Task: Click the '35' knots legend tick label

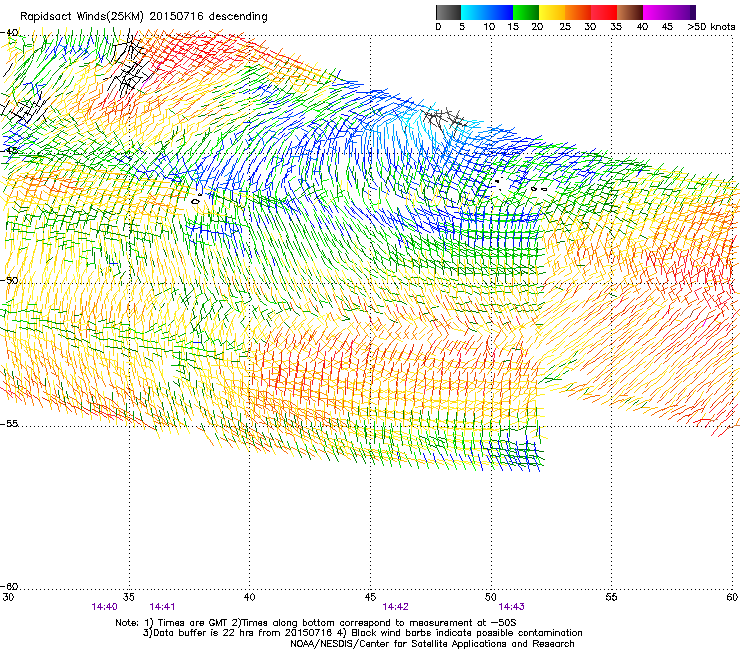Action: [616, 27]
